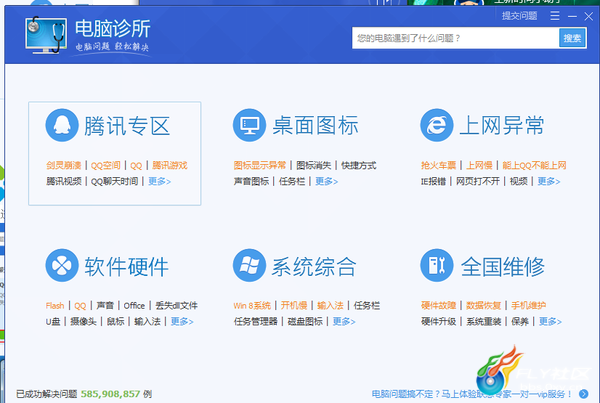Image resolution: width=600 pixels, height=403 pixels.
Task: Expand 更多> under 桌面图标
Action: click(x=326, y=181)
